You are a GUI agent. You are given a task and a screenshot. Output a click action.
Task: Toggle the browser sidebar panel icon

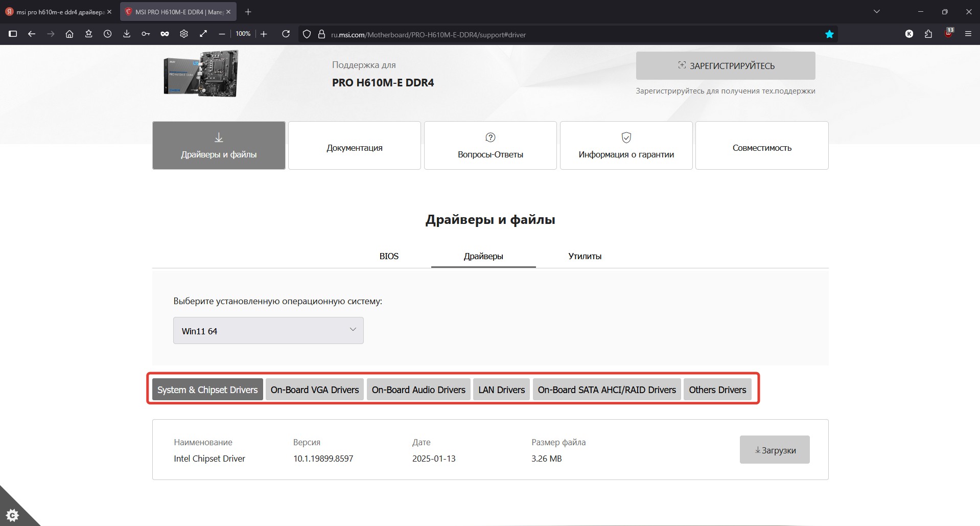coord(13,34)
